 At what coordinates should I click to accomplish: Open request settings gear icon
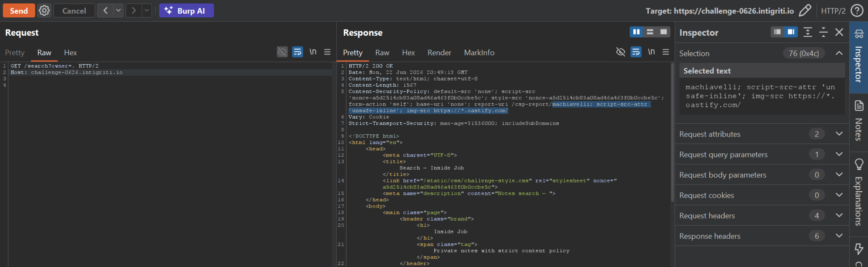tap(44, 11)
